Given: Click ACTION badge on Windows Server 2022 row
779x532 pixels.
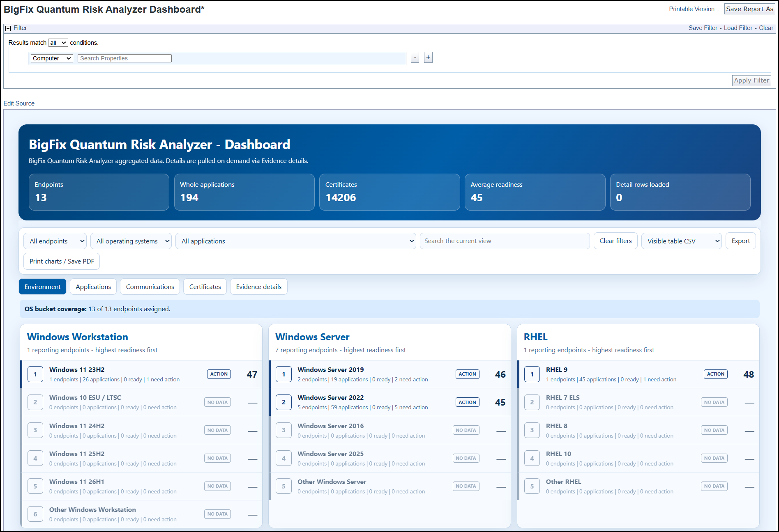Looking at the screenshot, I should (x=468, y=402).
